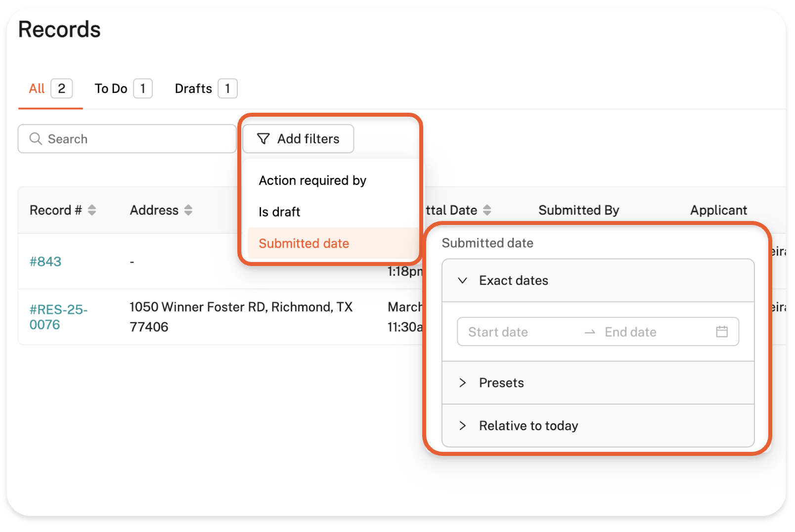The height and width of the screenshot is (532, 795).
Task: Click the funnel icon in Add filters
Action: [x=263, y=139]
